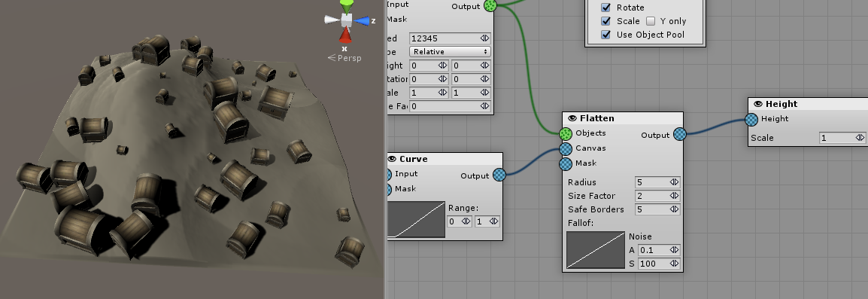Viewport: 868px width, 299px height.
Task: Click the Size Factor stepper arrows
Action: 674,196
